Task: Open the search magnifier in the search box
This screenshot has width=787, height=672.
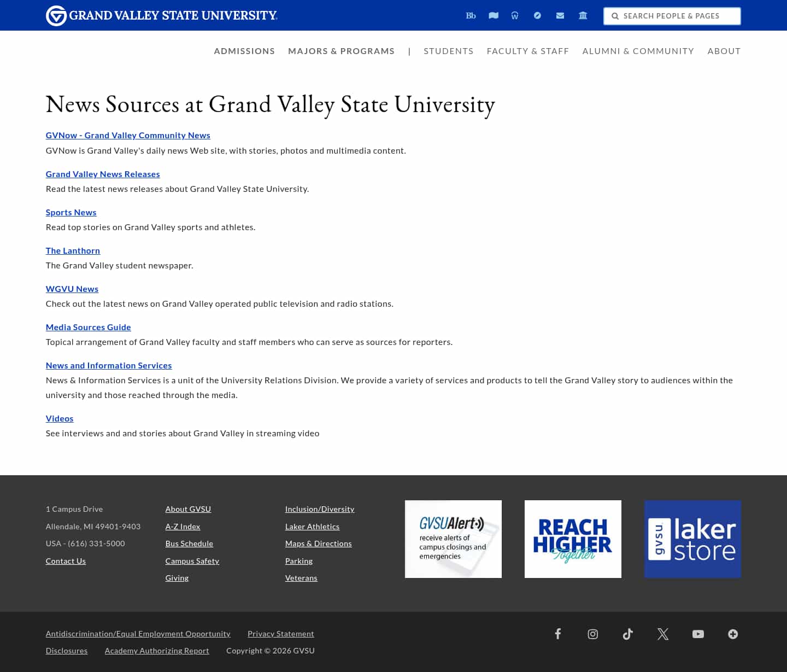Action: pyautogui.click(x=615, y=16)
